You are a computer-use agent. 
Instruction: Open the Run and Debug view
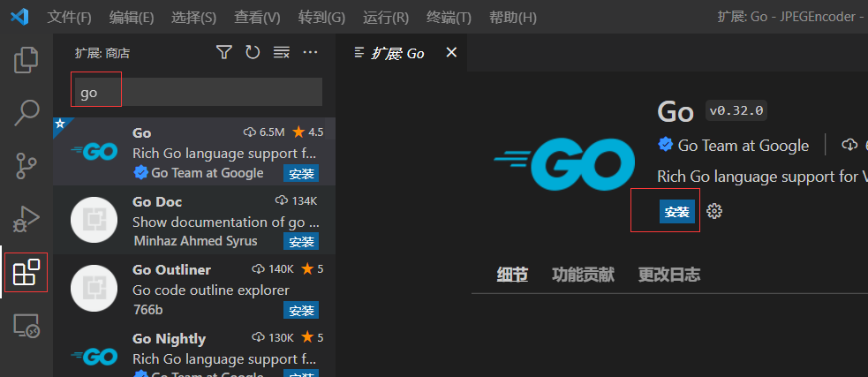click(x=26, y=218)
